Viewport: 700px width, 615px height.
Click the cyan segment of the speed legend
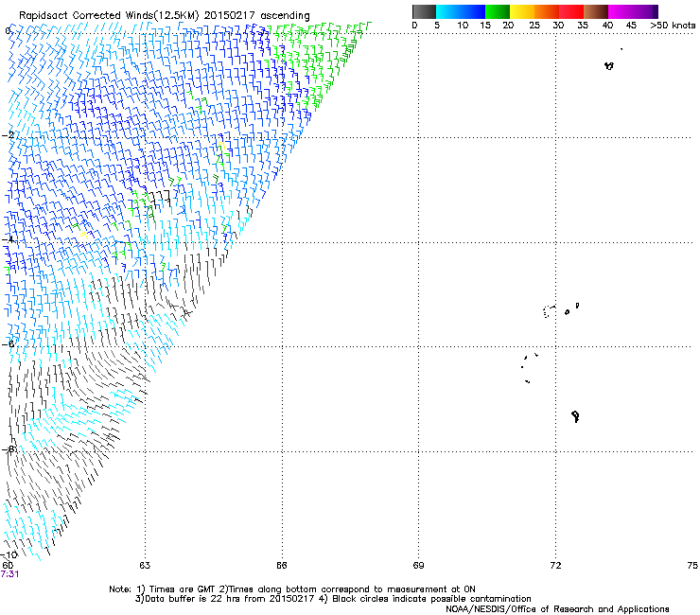(x=447, y=11)
